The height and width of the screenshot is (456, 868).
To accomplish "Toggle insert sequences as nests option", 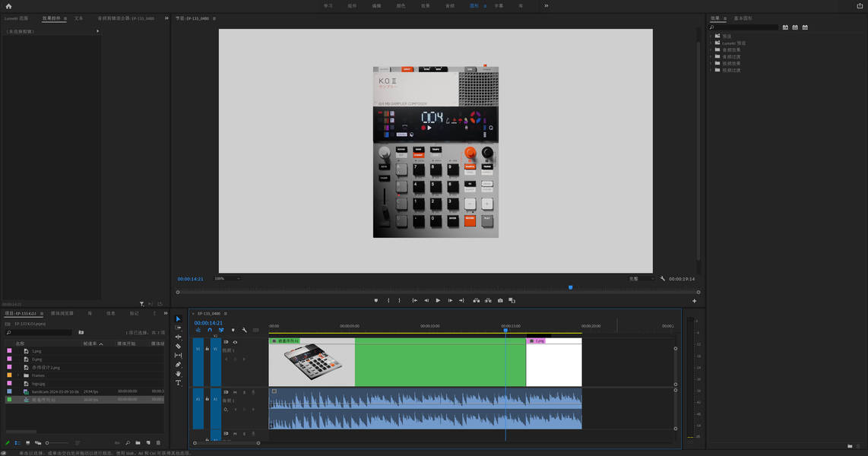I will (198, 331).
